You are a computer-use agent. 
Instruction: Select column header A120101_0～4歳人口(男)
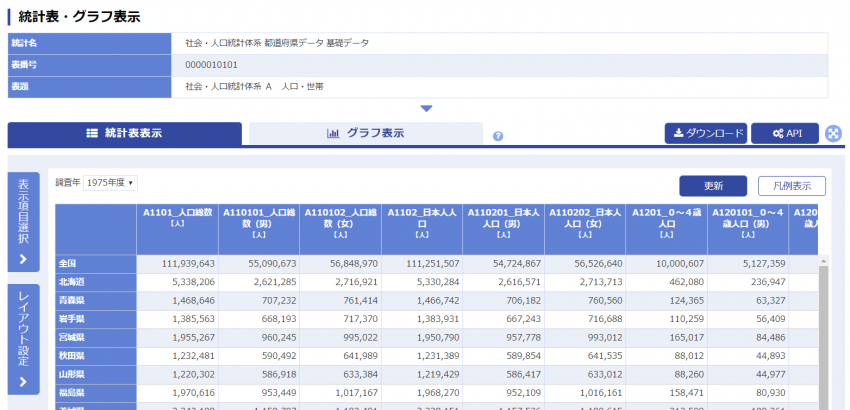tap(748, 229)
